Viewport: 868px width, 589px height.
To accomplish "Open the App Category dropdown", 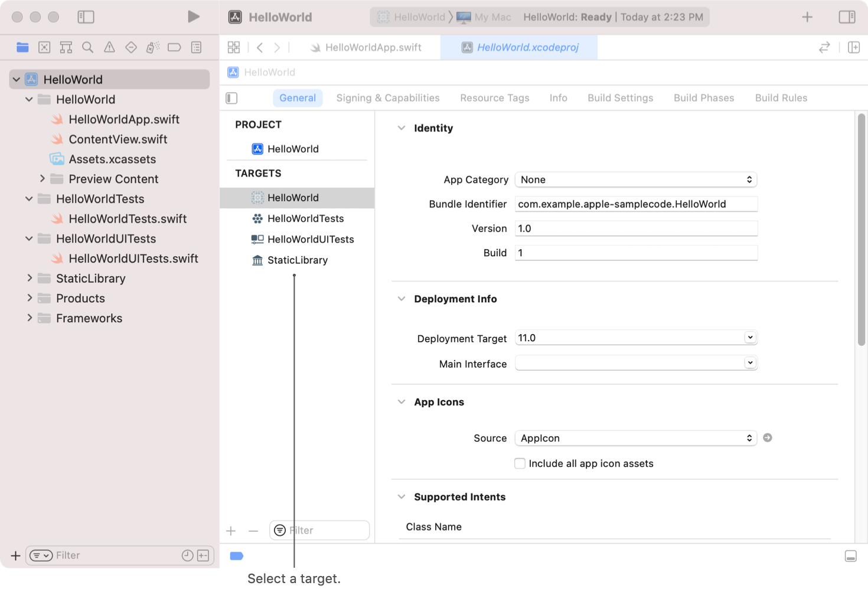I will [636, 179].
